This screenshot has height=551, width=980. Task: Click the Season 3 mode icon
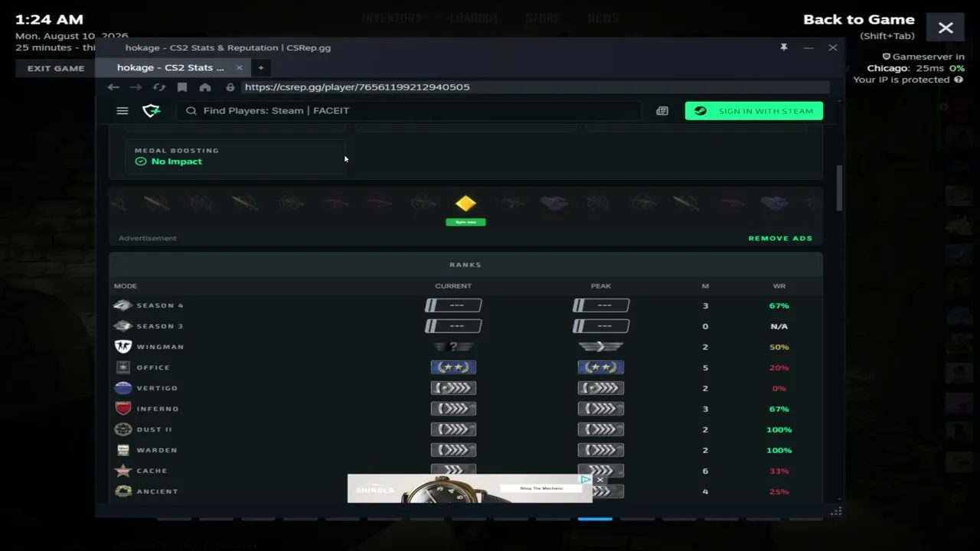pyautogui.click(x=122, y=326)
